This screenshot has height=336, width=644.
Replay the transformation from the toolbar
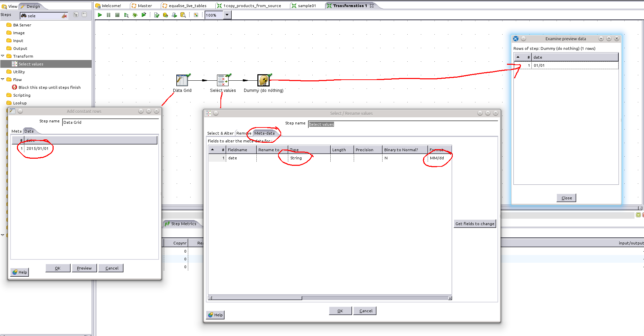[x=144, y=15]
